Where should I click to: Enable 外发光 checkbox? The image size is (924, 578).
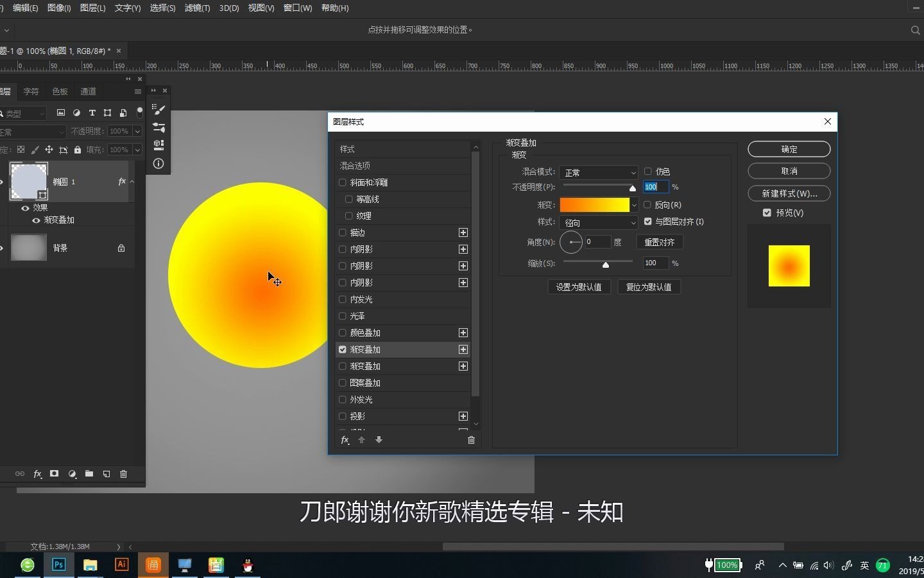343,399
